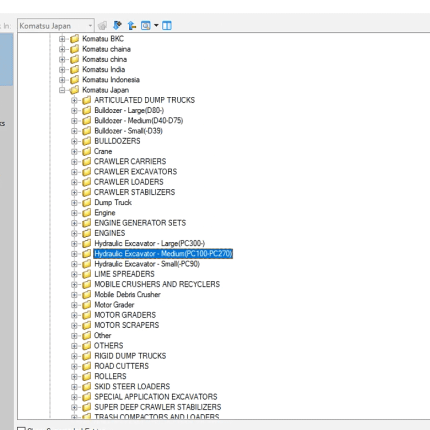This screenshot has width=430, height=430.
Task: Click the Mobile Debris Crusher folder icon
Action: point(87,295)
